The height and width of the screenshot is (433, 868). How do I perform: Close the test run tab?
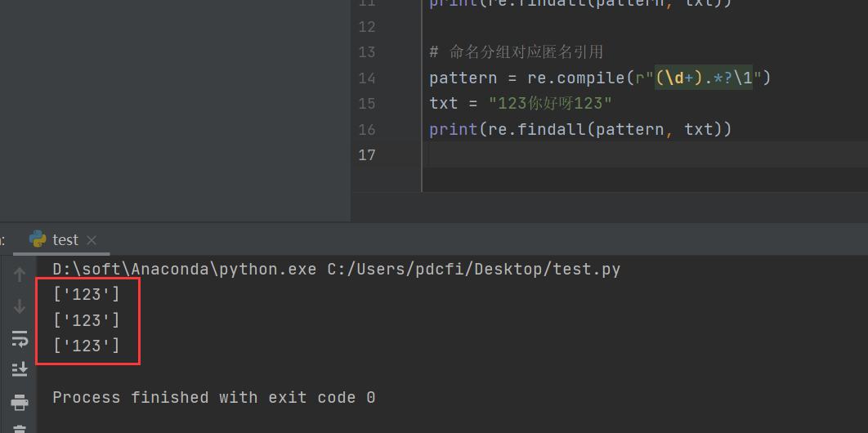pyautogui.click(x=92, y=240)
